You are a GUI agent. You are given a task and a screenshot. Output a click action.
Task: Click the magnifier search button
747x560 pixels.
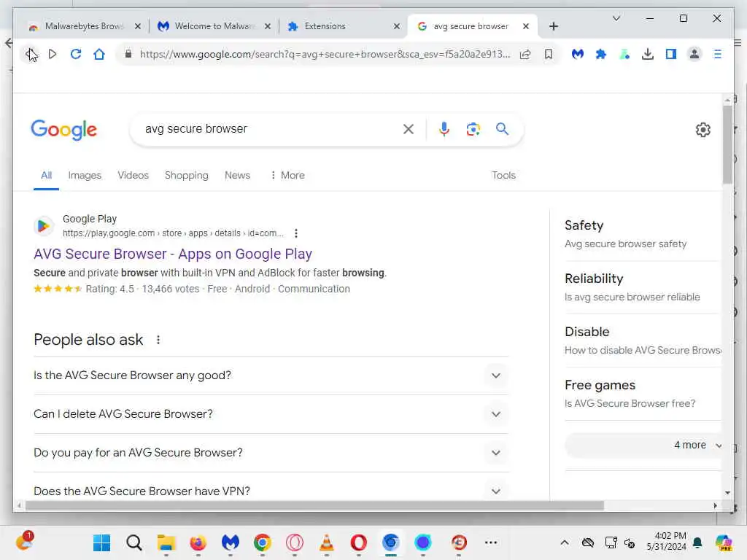click(502, 129)
